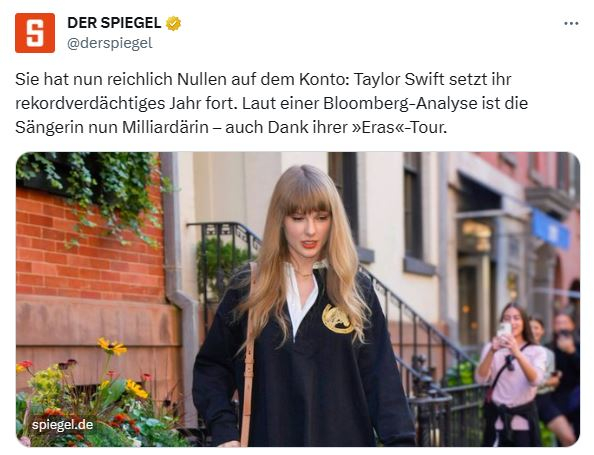Open the linked article photo card
594x455 pixels.
click(x=298, y=299)
